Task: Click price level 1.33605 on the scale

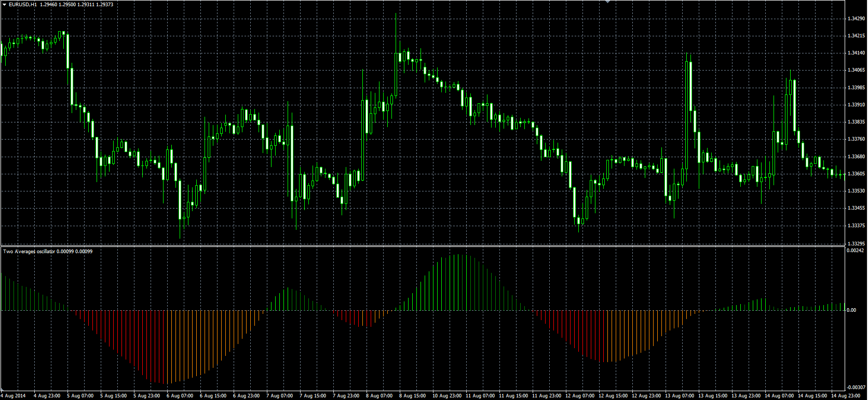Action: (x=856, y=174)
